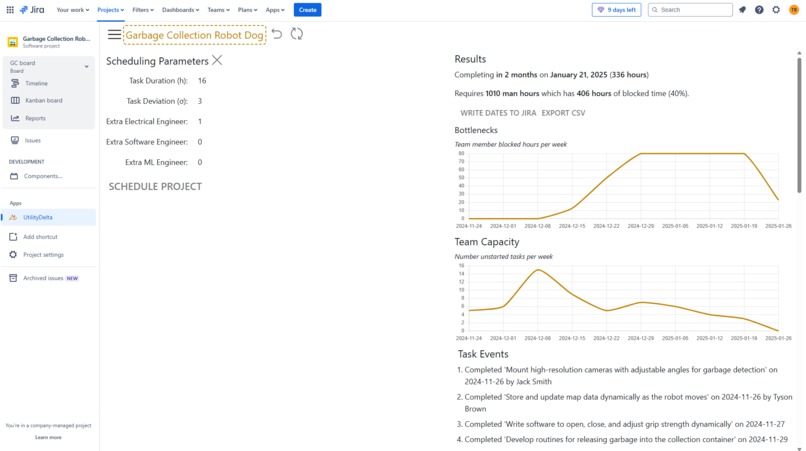Open Reports in the sidebar
This screenshot has height=451, width=806.
35,118
